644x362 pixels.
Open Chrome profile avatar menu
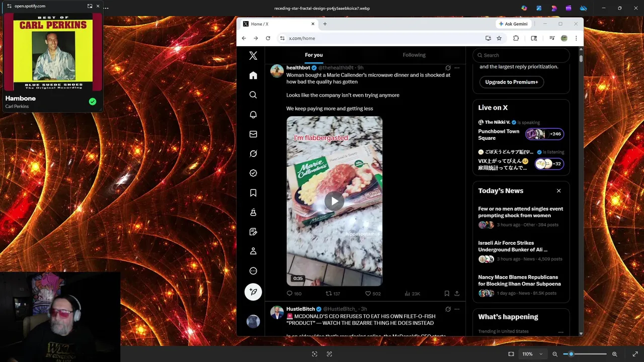coord(564,38)
